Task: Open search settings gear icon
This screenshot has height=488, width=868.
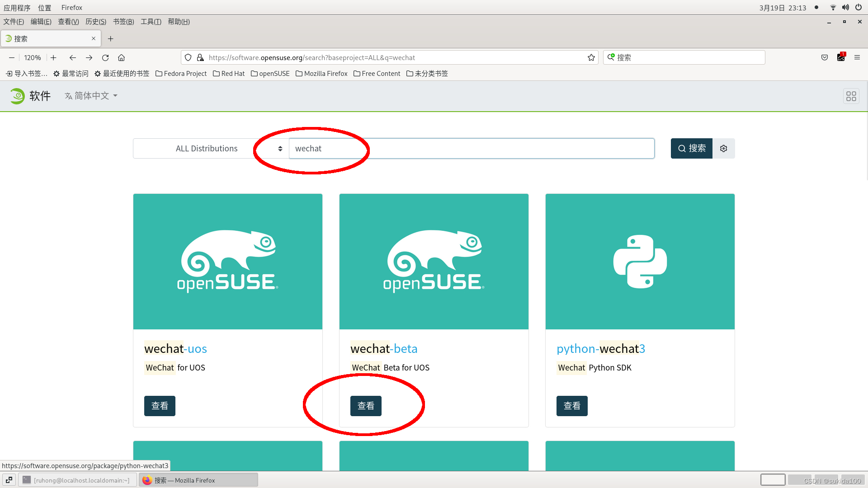Action: (x=723, y=149)
